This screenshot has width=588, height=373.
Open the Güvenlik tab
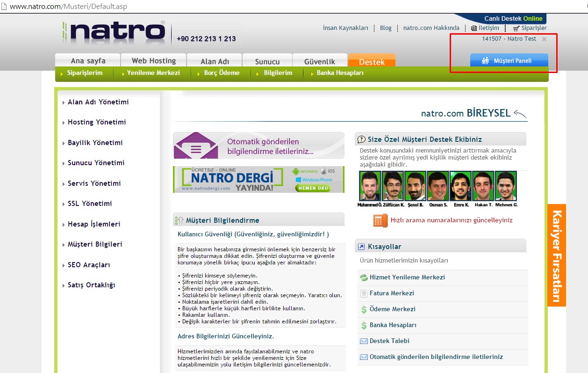coord(320,61)
